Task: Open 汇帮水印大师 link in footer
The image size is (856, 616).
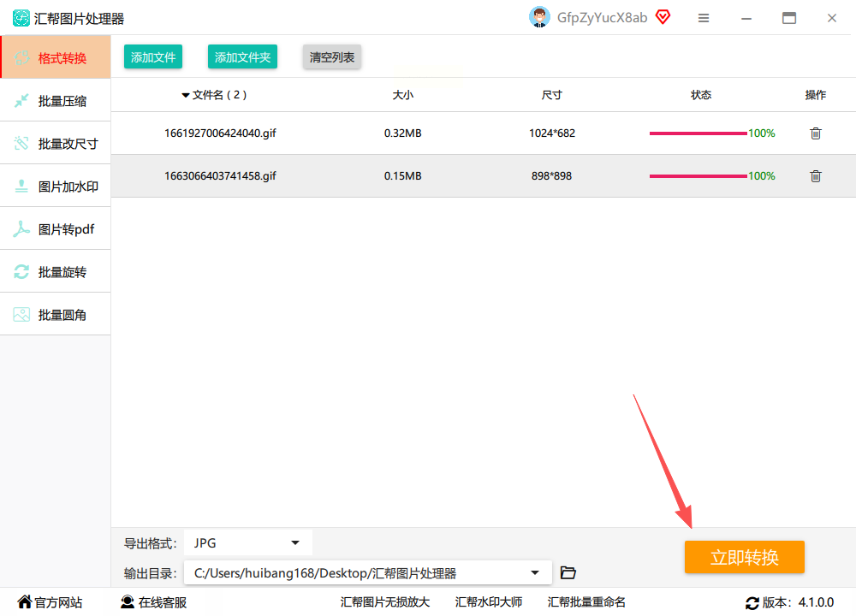Action: [x=489, y=601]
